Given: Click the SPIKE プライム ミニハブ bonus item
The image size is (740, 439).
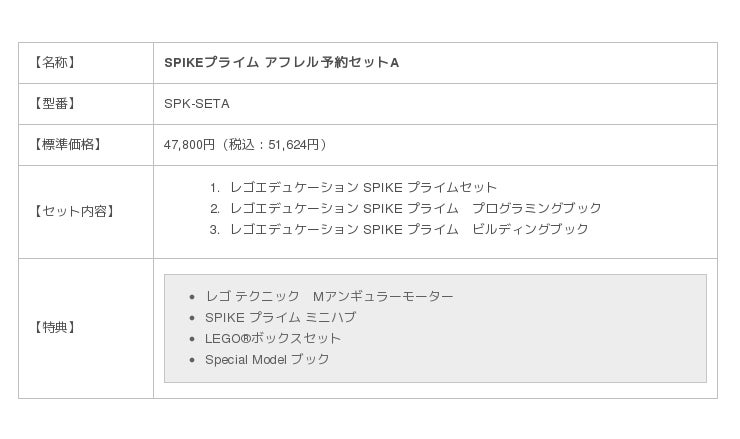Looking at the screenshot, I should (x=280, y=317).
